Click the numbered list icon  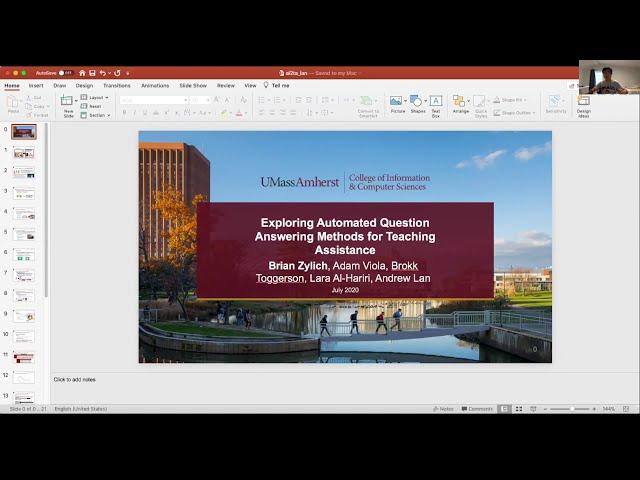click(277, 100)
